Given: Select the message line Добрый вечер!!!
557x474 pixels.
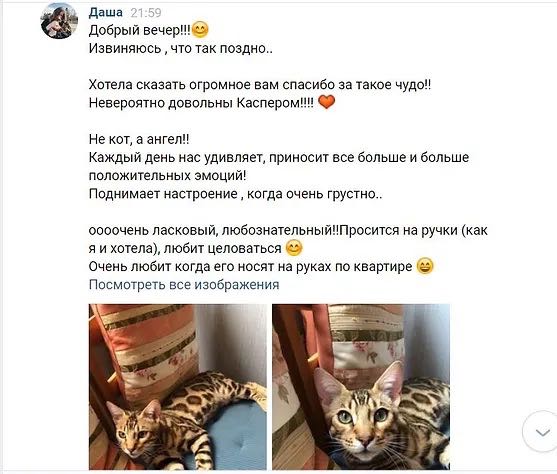Looking at the screenshot, I should click(140, 30).
